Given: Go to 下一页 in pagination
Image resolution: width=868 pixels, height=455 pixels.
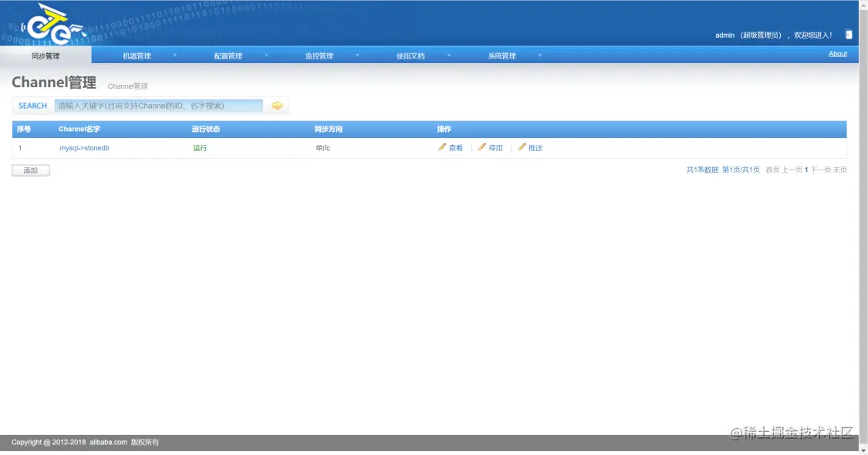Looking at the screenshot, I should point(820,170).
